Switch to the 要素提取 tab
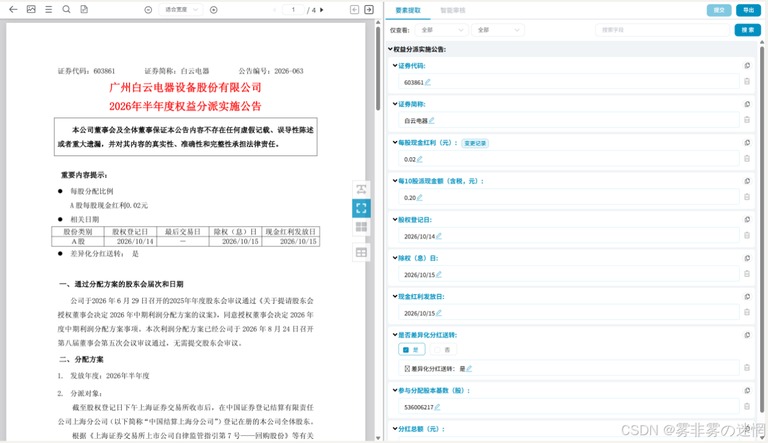Viewport: 768px width, 443px height. pyautogui.click(x=408, y=10)
